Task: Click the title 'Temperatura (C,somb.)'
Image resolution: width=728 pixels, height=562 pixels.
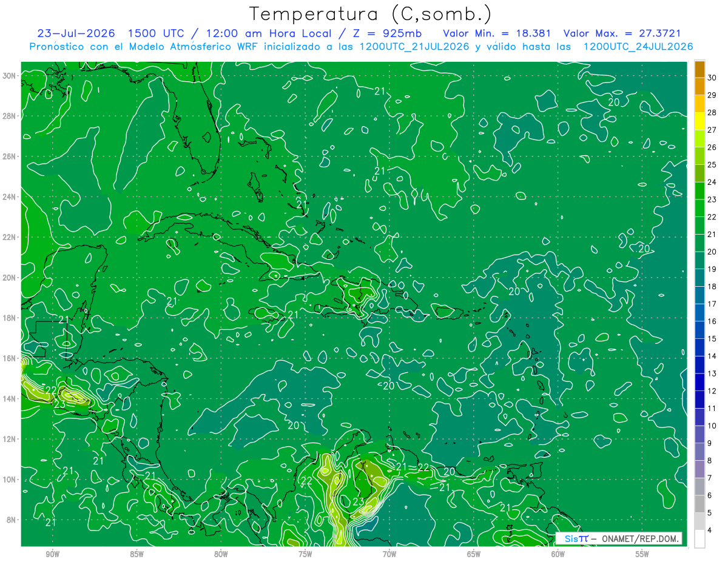Action: coord(370,14)
